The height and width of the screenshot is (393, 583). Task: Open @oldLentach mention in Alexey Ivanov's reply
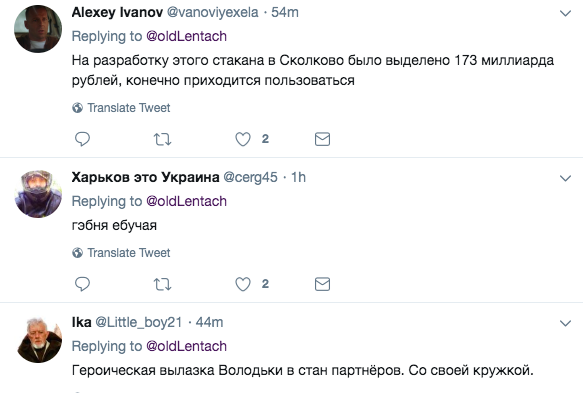pos(186,36)
